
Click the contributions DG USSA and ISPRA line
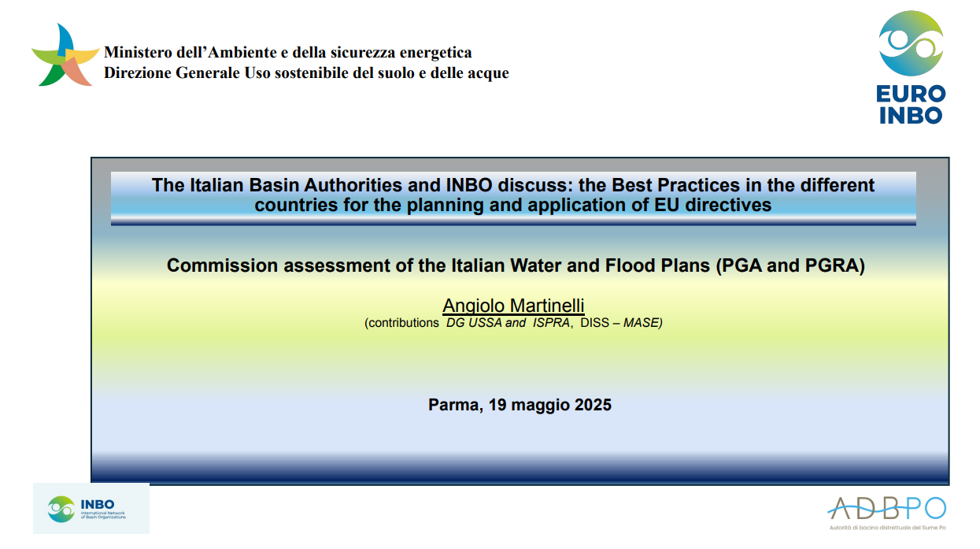coord(512,323)
